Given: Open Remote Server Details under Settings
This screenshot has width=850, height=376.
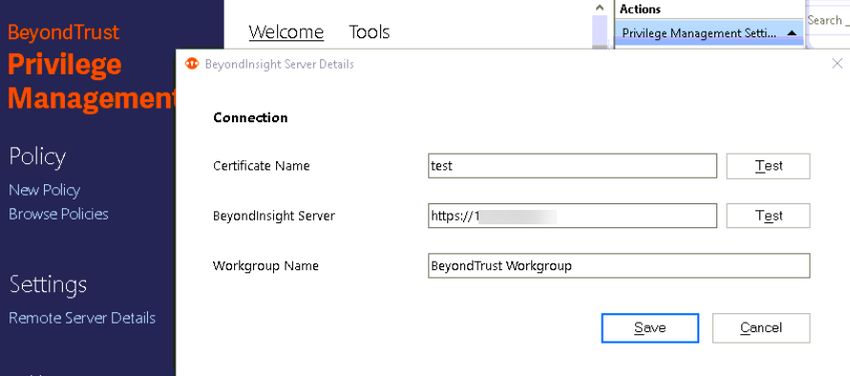Looking at the screenshot, I should point(82,318).
